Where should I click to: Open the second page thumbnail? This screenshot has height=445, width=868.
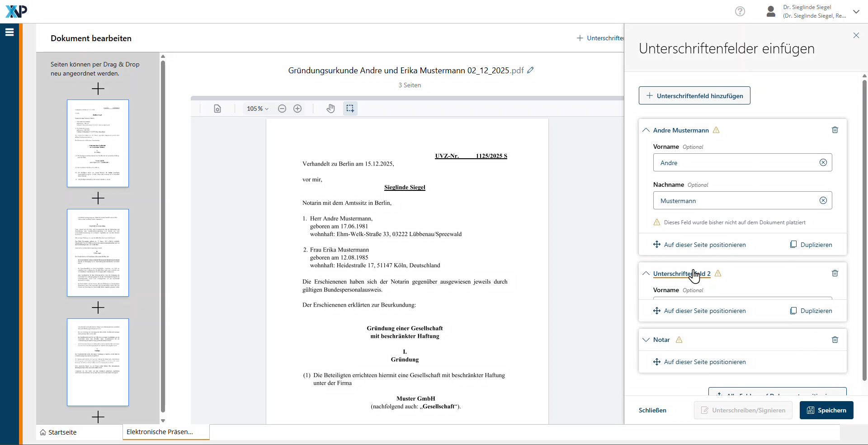pos(98,253)
